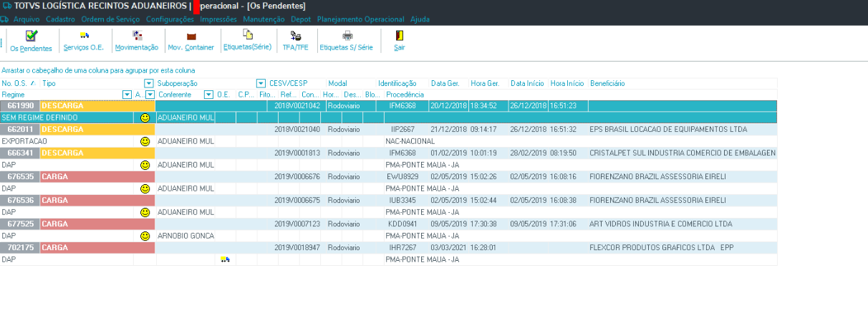Viewport: 868px width, 311px height.
Task: Open the Planejamento Operacional menu
Action: point(362,19)
